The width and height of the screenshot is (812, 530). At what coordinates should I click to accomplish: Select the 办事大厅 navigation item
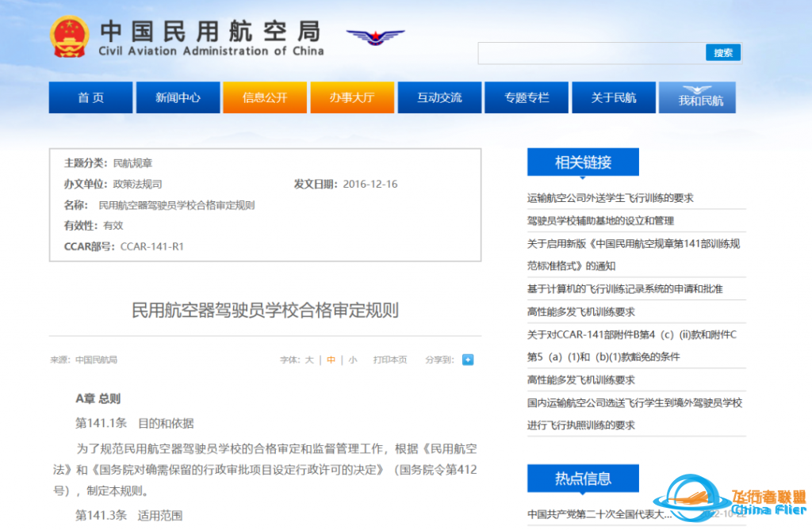pyautogui.click(x=352, y=98)
